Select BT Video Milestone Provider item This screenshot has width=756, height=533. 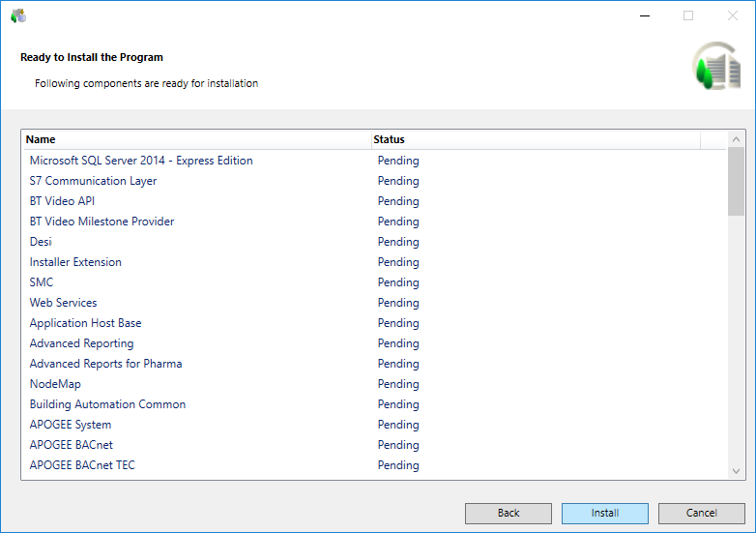pos(102,222)
